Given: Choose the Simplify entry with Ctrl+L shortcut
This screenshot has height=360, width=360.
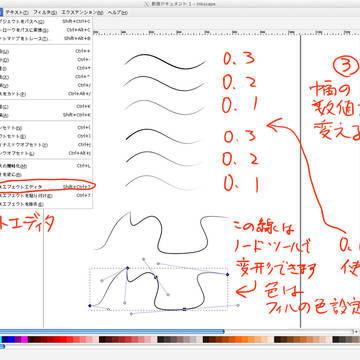Looking at the screenshot, I should (x=46, y=166).
